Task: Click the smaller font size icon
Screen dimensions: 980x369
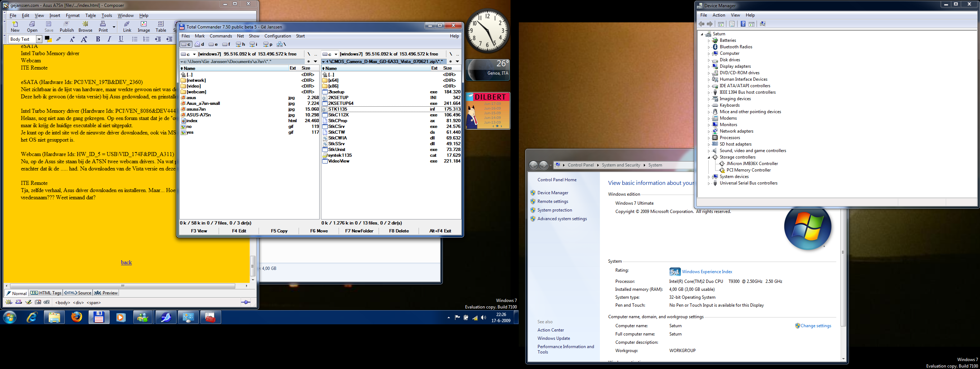Action: pos(72,39)
